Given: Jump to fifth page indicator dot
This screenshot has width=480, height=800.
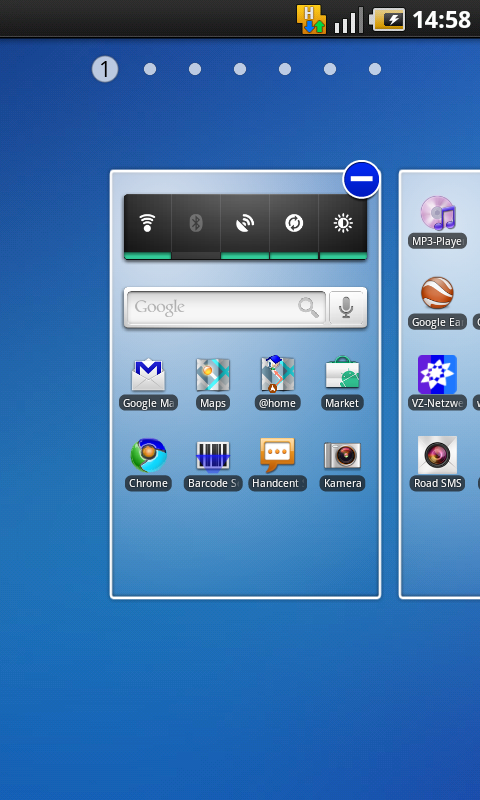Looking at the screenshot, I should pos(285,69).
